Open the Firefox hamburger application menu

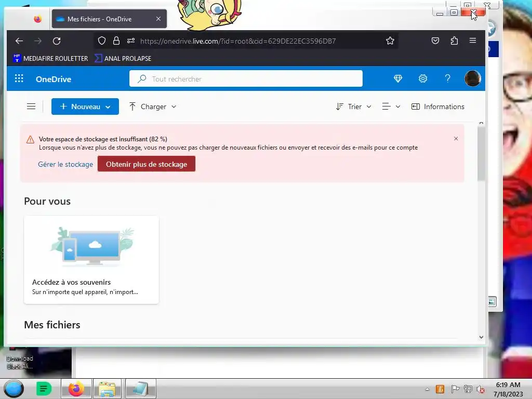pos(473,41)
